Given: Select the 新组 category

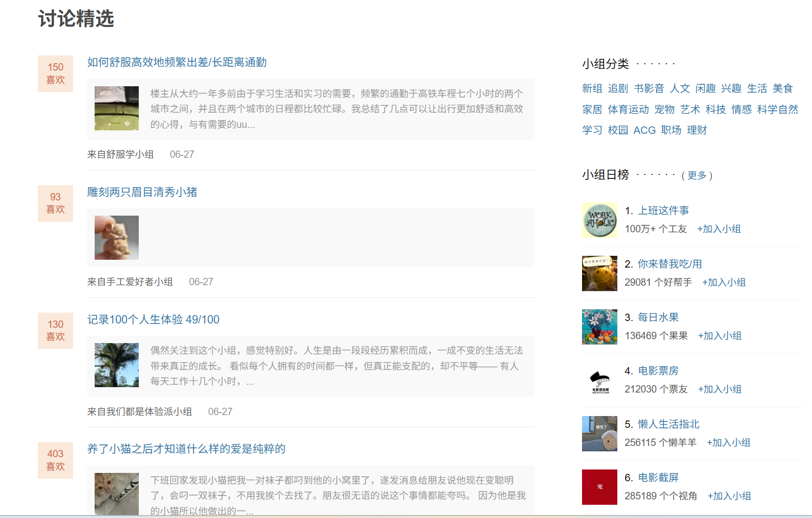Looking at the screenshot, I should pos(592,88).
